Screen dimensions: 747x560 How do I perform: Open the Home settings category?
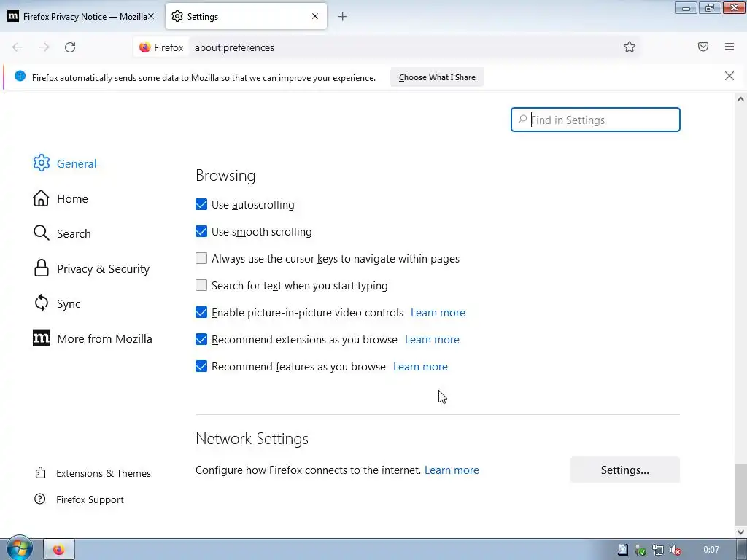pos(61,198)
